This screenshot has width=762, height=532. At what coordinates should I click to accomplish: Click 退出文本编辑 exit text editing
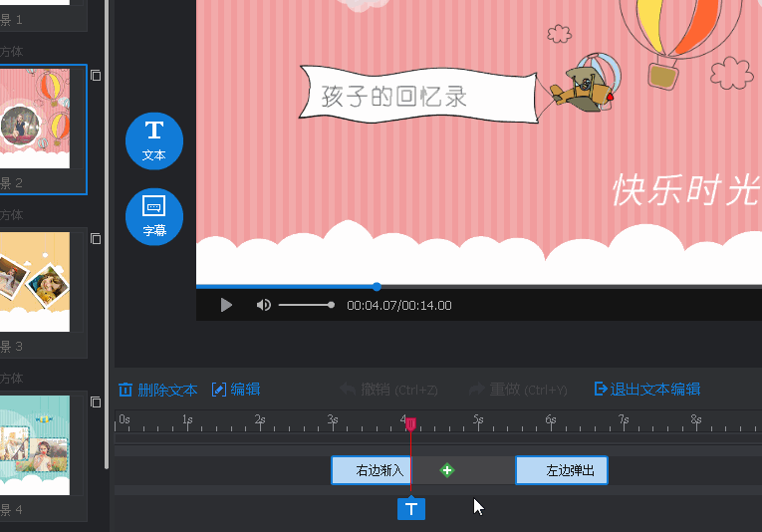tap(647, 390)
